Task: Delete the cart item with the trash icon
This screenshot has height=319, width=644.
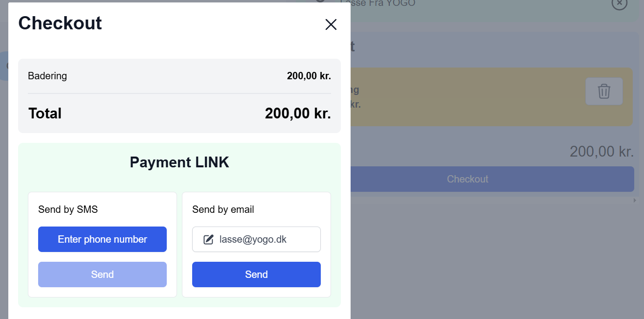Action: [604, 91]
